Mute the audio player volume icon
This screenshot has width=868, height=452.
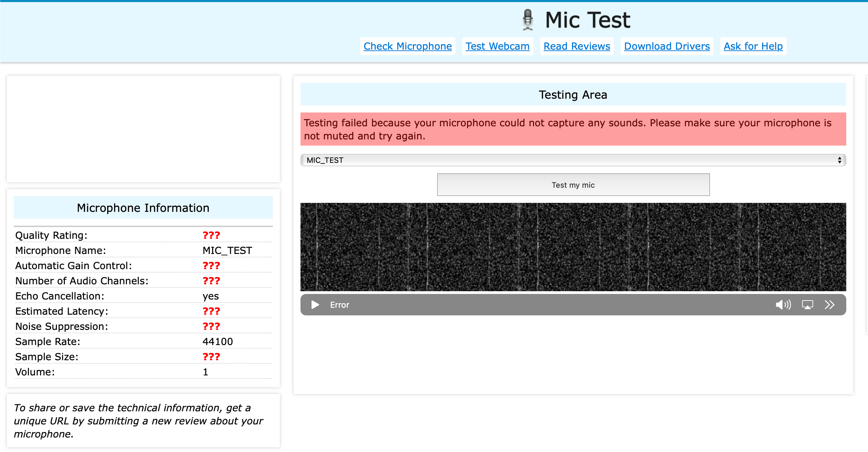[783, 305]
